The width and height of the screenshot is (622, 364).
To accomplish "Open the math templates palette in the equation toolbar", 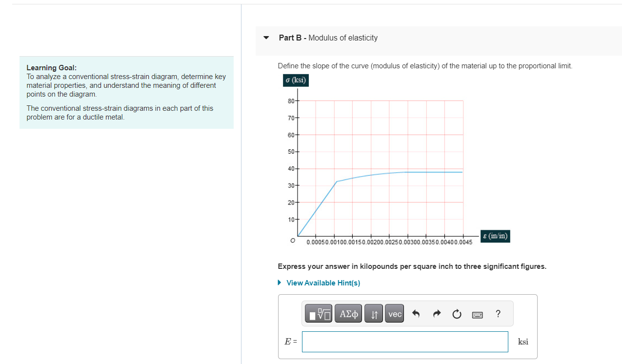I will [318, 313].
